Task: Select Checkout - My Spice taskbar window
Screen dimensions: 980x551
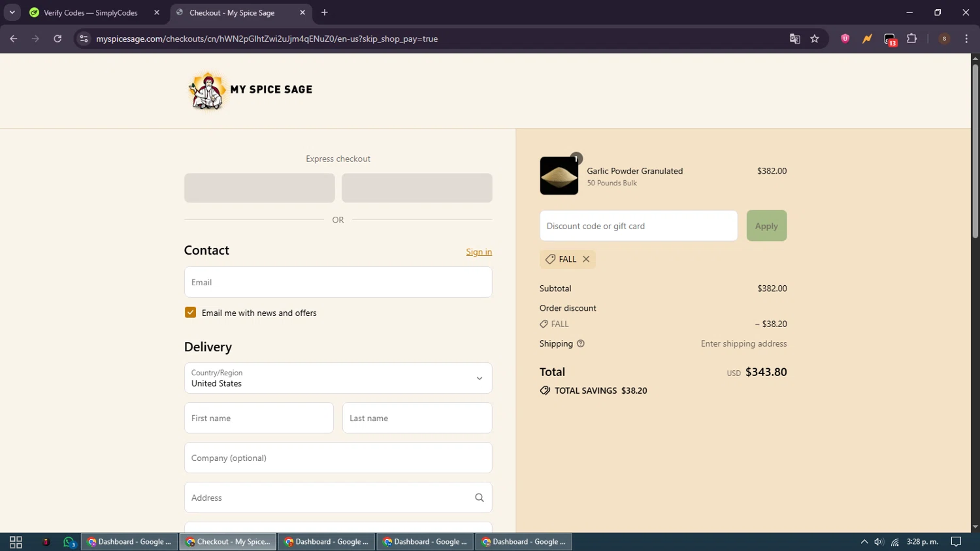Action: coord(228,542)
